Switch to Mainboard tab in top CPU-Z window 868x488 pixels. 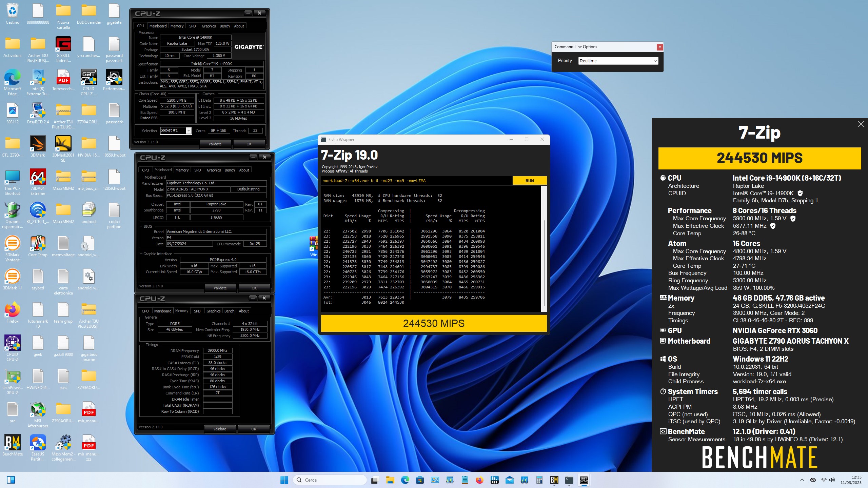(158, 26)
